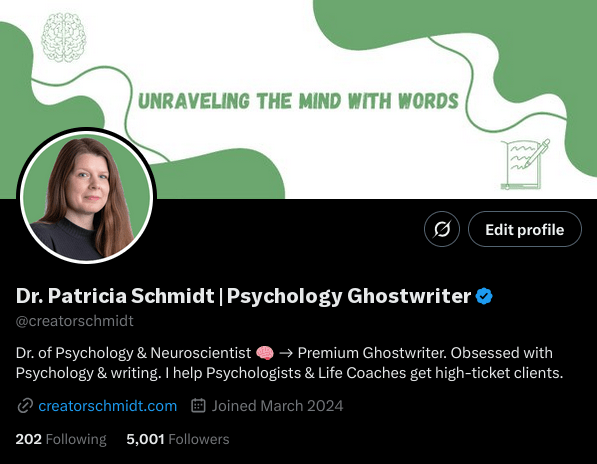The height and width of the screenshot is (464, 597).
Task: Open the green header banner image
Action: [298, 99]
